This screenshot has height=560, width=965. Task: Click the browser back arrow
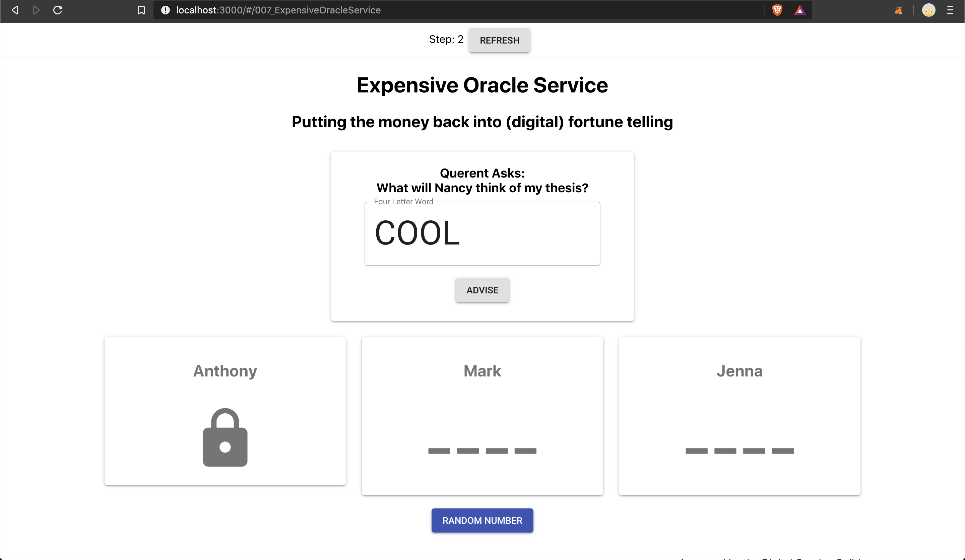pyautogui.click(x=15, y=10)
